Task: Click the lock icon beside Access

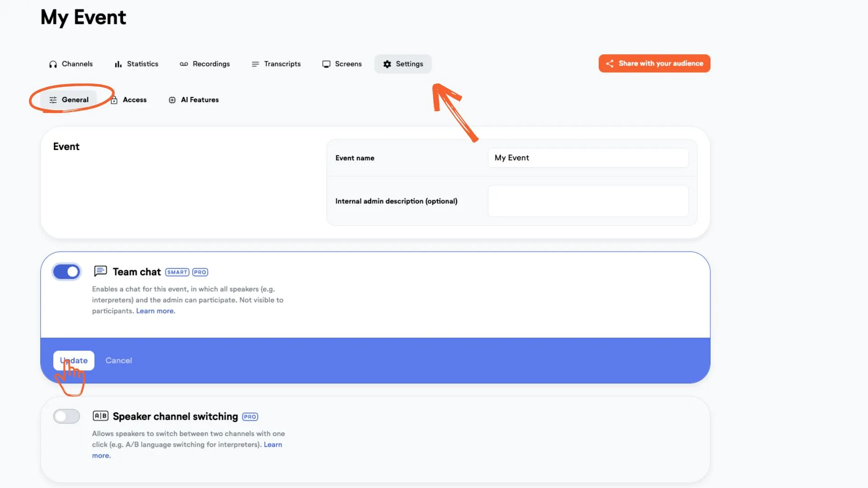Action: 114,100
